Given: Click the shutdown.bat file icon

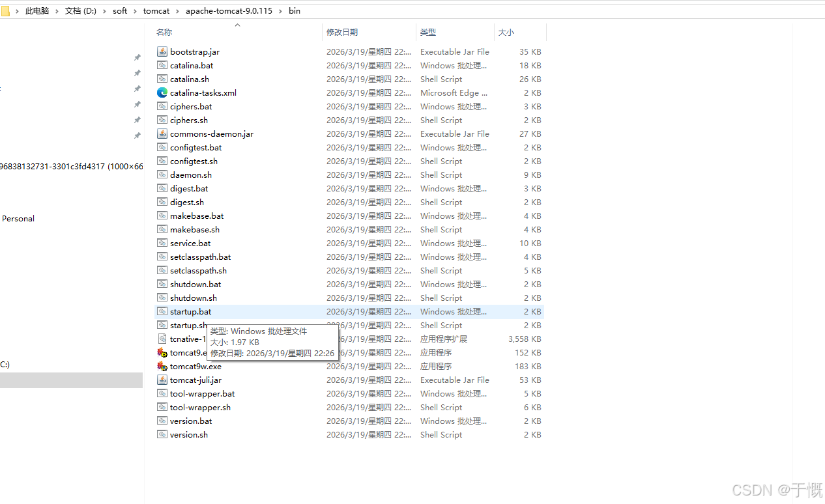Looking at the screenshot, I should [x=162, y=284].
